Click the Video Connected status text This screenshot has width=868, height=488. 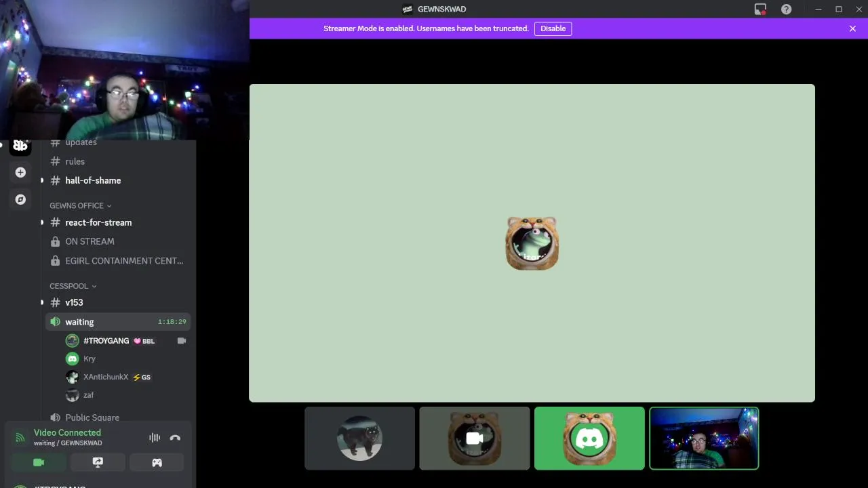point(67,432)
